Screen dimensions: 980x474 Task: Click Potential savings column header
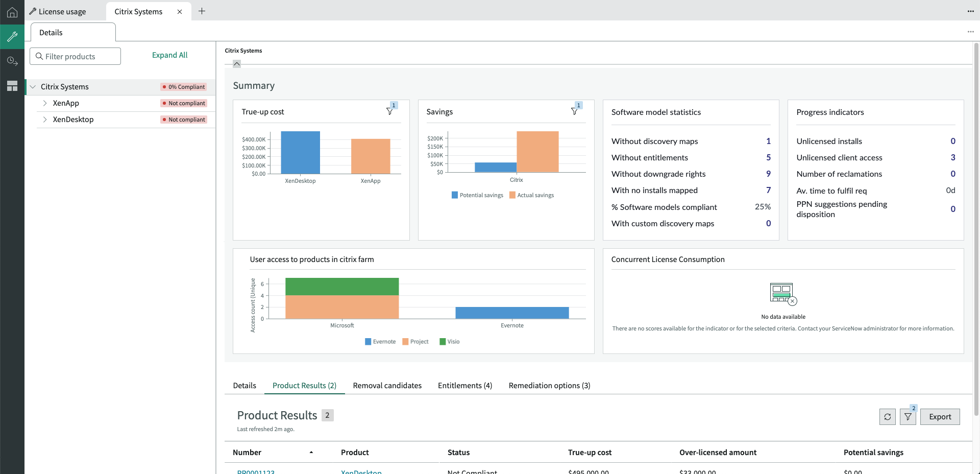(x=873, y=453)
